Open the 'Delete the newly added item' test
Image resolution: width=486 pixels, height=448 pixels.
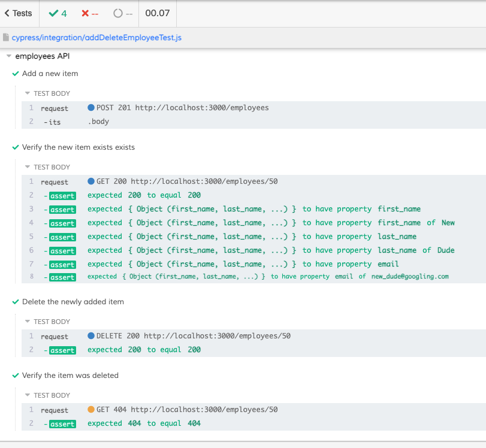(x=73, y=302)
